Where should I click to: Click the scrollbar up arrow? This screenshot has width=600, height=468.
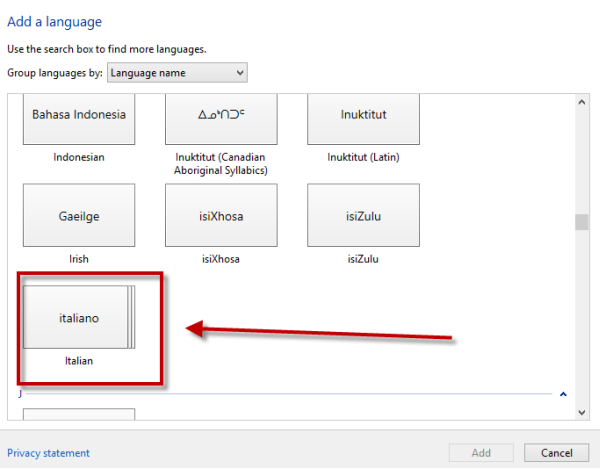(581, 102)
